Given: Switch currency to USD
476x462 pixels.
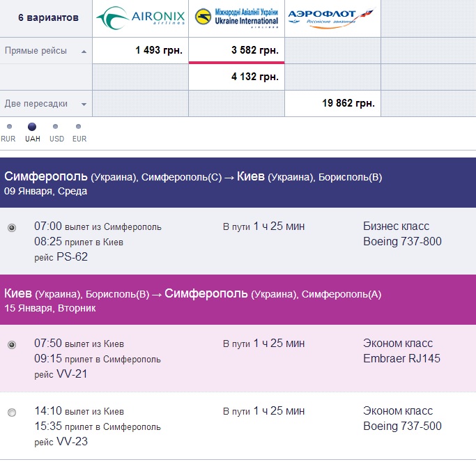Looking at the screenshot, I should point(56,127).
